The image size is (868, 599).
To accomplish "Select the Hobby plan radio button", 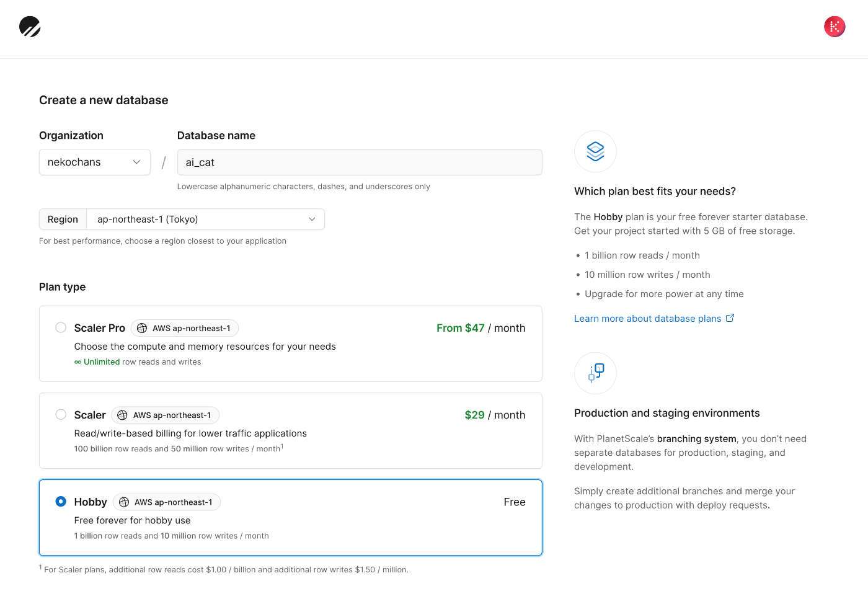I will click(61, 501).
